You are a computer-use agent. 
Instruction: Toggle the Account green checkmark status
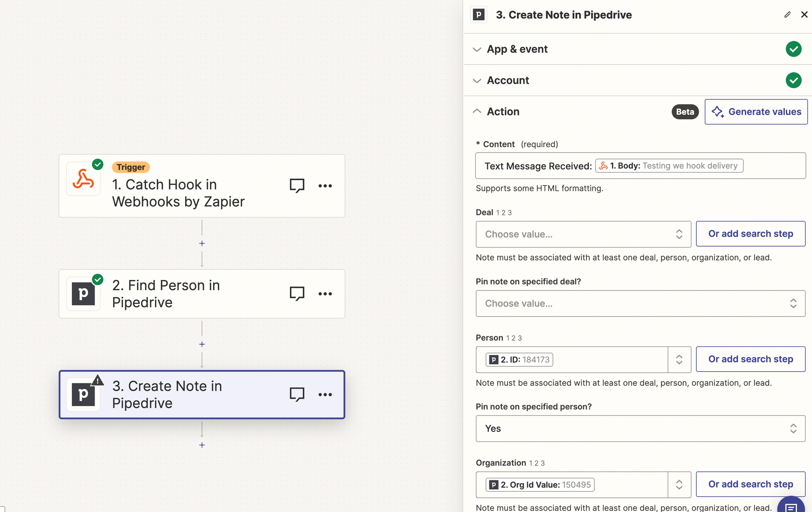pyautogui.click(x=794, y=80)
